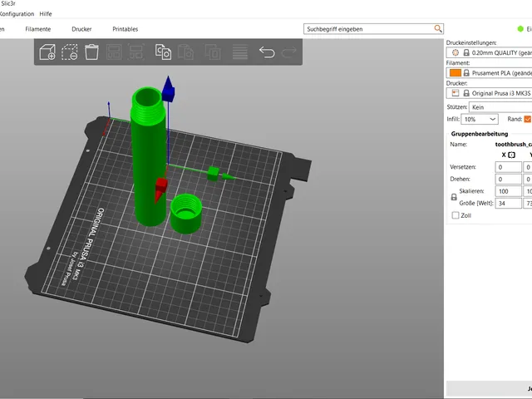Open the Konfiguration menu

[x=17, y=14]
